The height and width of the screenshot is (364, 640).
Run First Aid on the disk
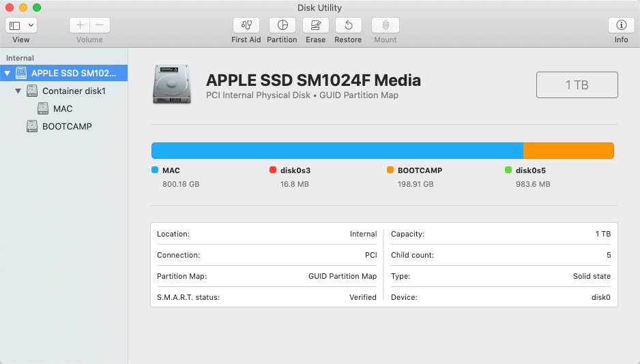[246, 26]
